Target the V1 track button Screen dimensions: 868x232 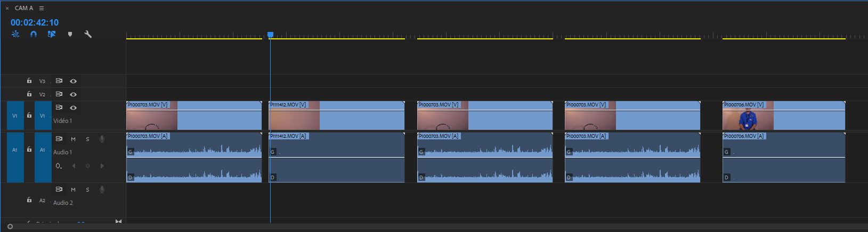click(x=43, y=115)
